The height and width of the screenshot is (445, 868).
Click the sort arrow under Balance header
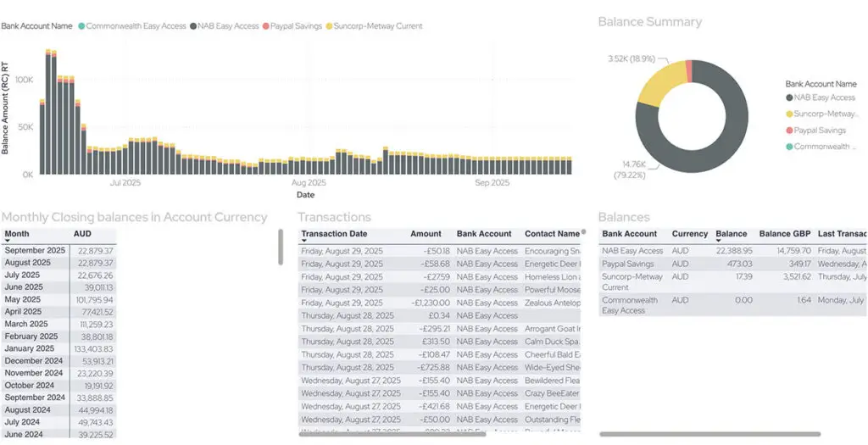[x=720, y=242]
